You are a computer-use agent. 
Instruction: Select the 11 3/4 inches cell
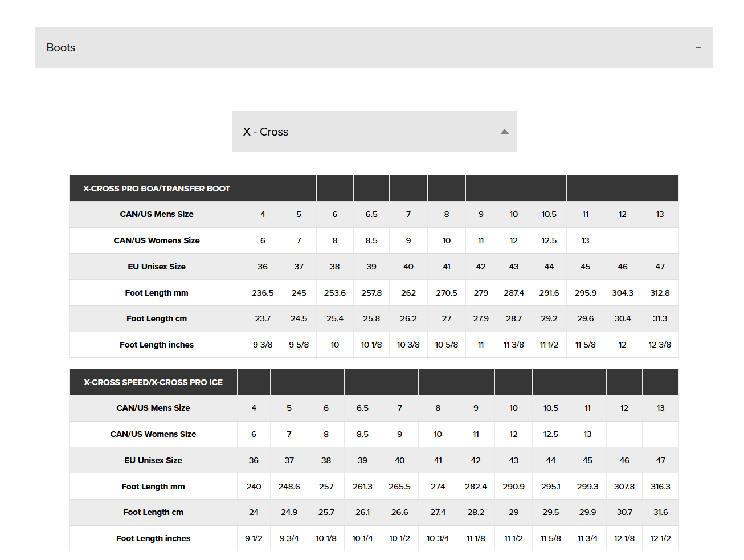(587, 538)
